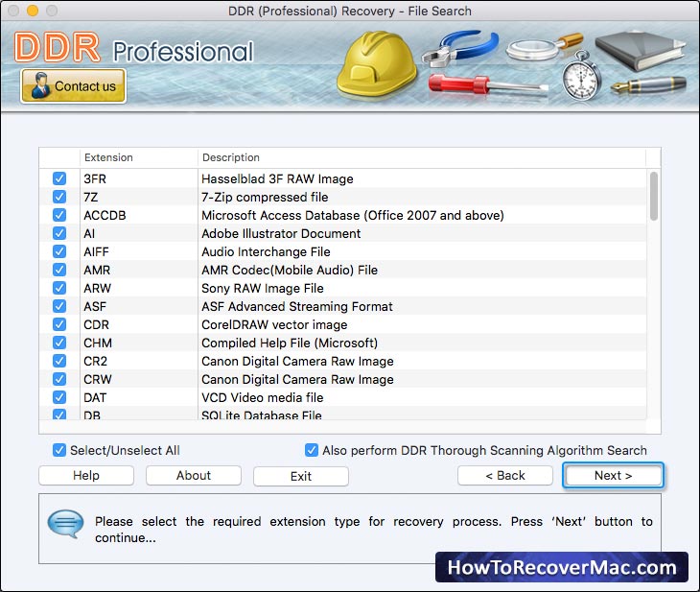Select the 'Hasselblad 3F RAW Image' description
700x592 pixels.
(277, 178)
